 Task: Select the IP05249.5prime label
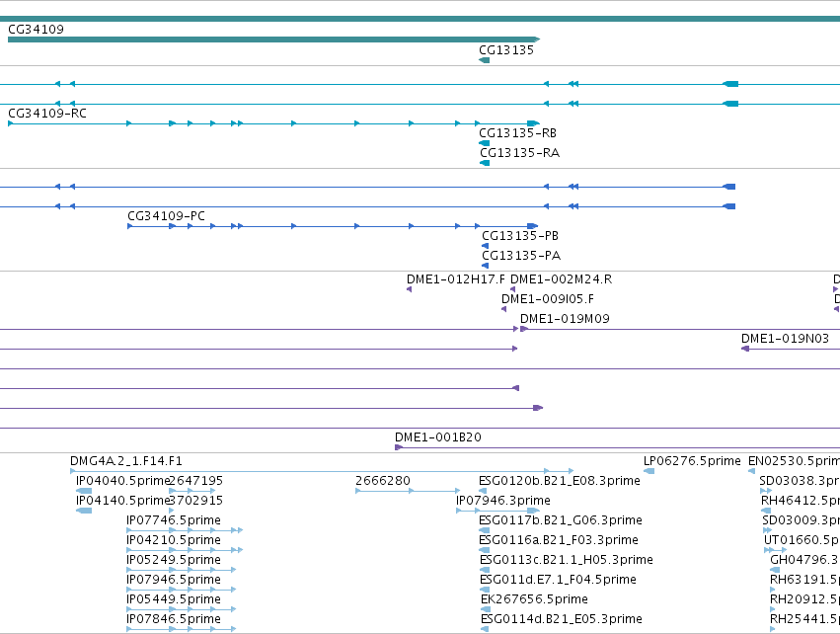pyautogui.click(x=174, y=561)
